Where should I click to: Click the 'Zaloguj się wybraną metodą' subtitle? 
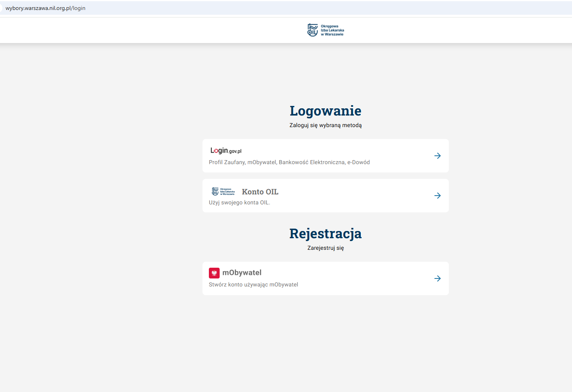coord(325,125)
